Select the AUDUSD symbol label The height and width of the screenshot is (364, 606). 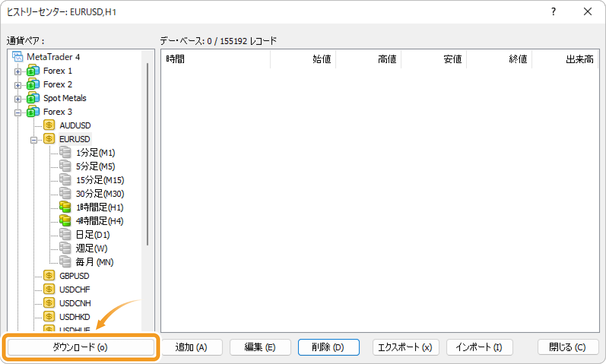[x=75, y=125]
